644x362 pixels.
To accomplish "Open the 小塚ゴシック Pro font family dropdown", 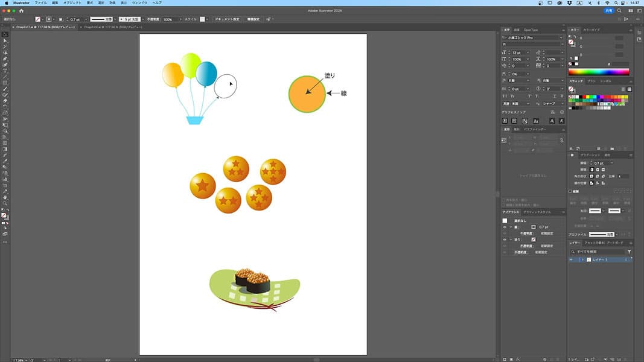I will 561,38.
